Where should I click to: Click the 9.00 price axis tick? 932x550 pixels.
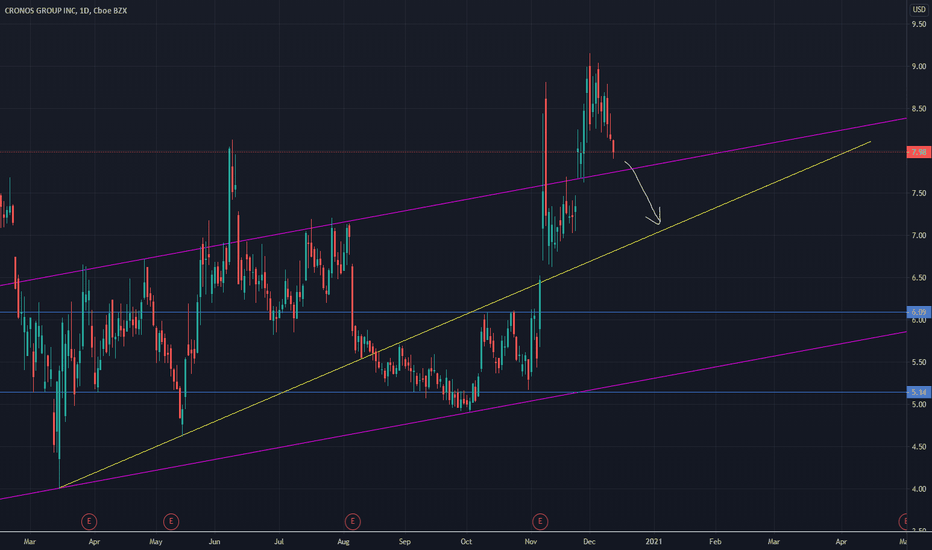click(919, 67)
